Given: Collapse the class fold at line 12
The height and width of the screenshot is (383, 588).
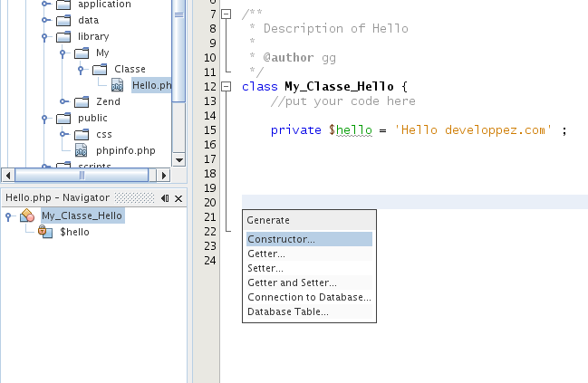Looking at the screenshot, I should pyautogui.click(x=226, y=87).
